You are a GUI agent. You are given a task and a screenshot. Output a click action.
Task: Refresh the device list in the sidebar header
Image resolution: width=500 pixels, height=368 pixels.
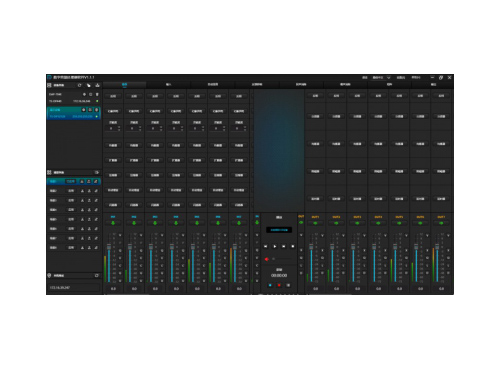(x=79, y=86)
